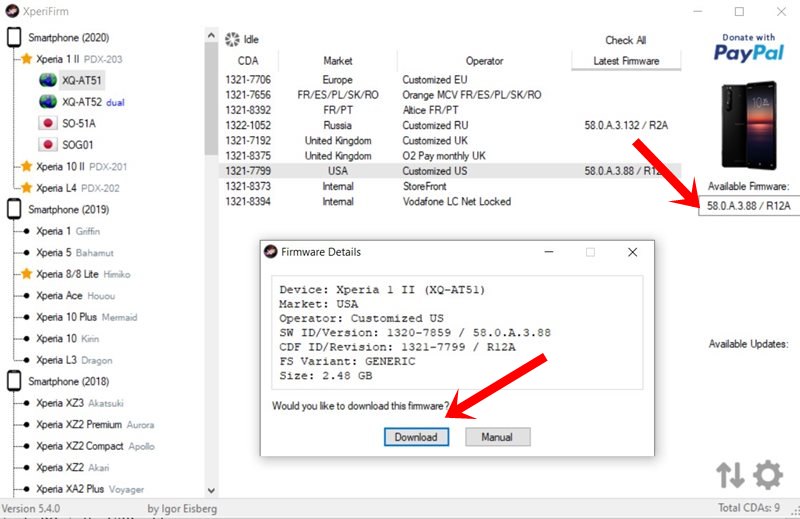
Task: Click the XperiFirm app icon in title bar
Action: [x=12, y=11]
